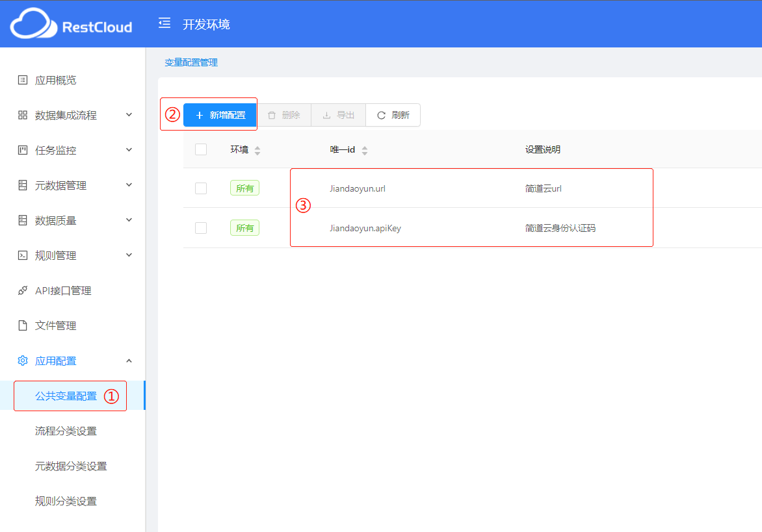Viewport: 762px width, 532px height.
Task: Click the 新增配置 button
Action: click(220, 115)
